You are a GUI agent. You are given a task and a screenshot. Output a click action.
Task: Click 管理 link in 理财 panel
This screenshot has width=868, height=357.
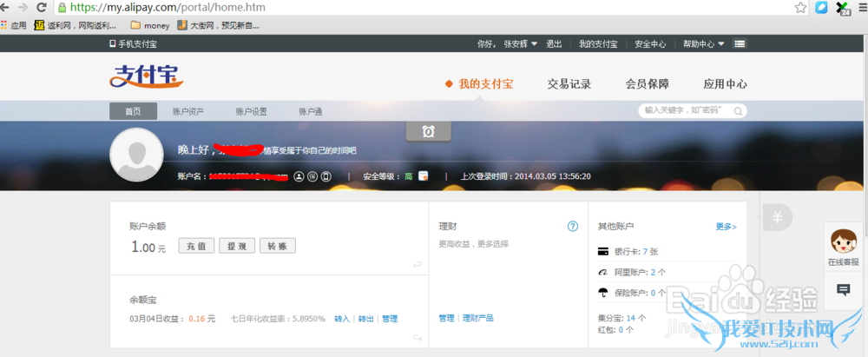(446, 318)
